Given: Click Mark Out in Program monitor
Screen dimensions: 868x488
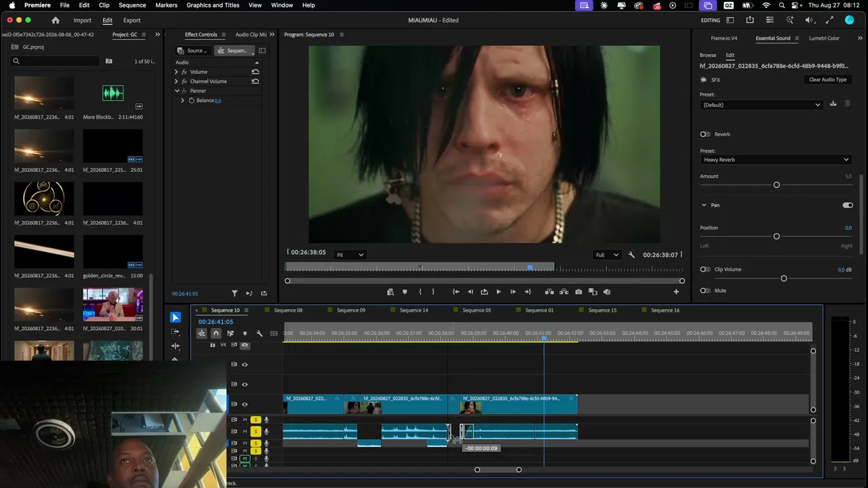Looking at the screenshot, I should point(433,292).
